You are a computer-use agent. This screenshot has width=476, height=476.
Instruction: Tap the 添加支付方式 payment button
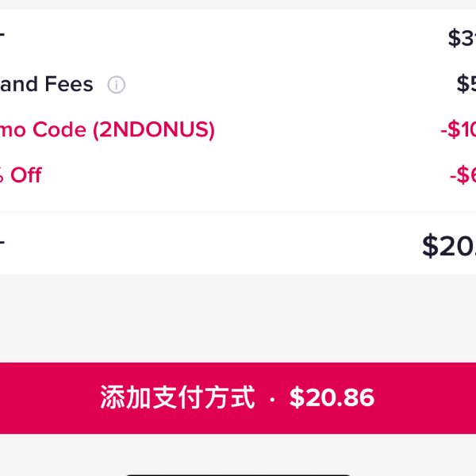238,398
